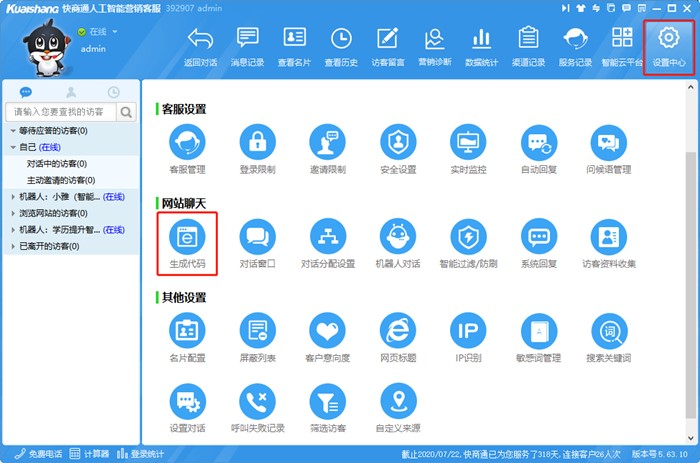This screenshot has height=463, width=700.
Task: Open the 在线 status dropdown
Action: point(103,32)
